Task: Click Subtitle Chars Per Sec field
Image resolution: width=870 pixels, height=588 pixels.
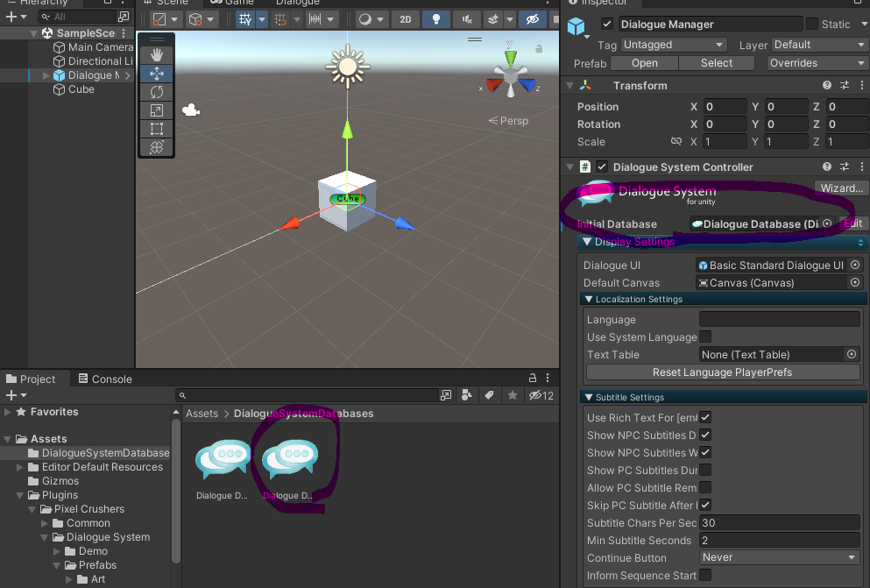Action: coord(780,522)
